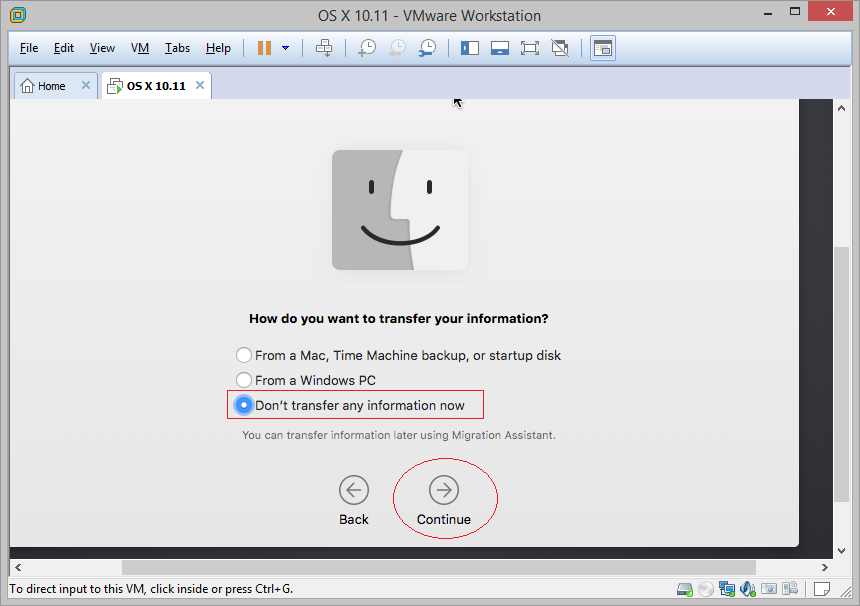This screenshot has height=606, width=860.
Task: Click the Home tab house icon
Action: 27,86
